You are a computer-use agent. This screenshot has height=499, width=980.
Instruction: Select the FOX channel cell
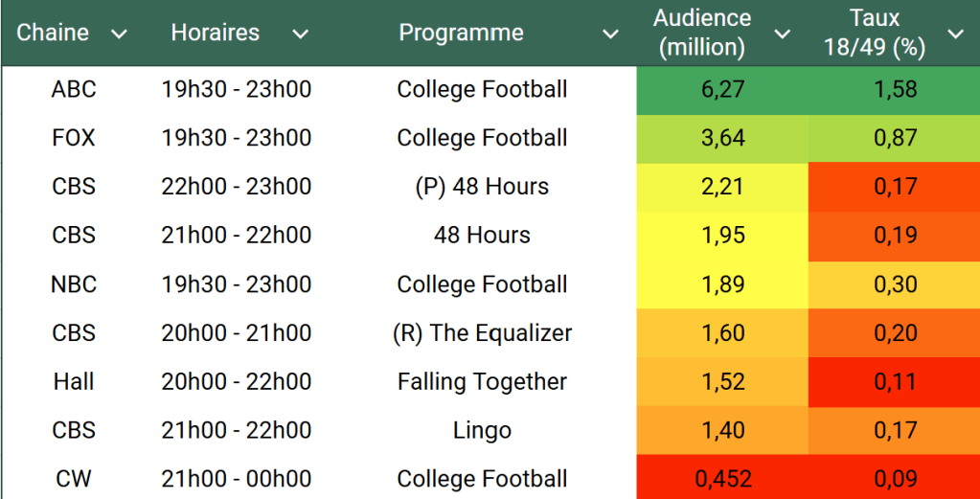74,138
